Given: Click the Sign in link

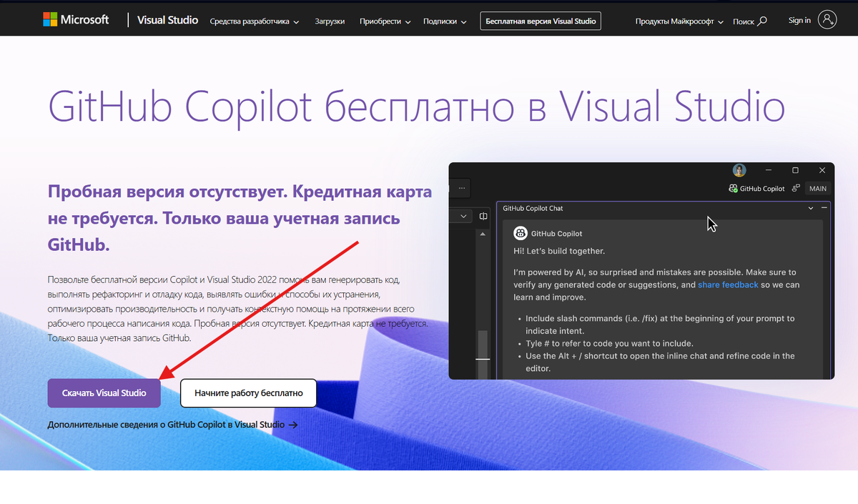Looking at the screenshot, I should pos(799,20).
